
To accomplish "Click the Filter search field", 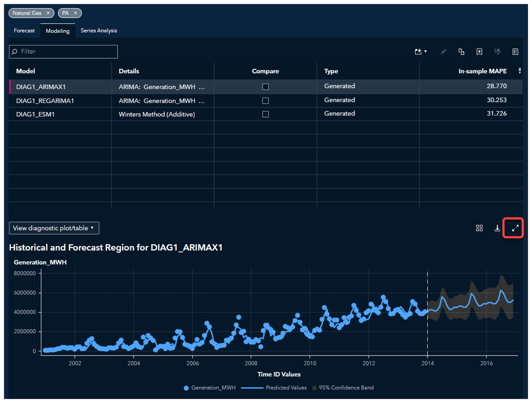I will pyautogui.click(x=63, y=52).
